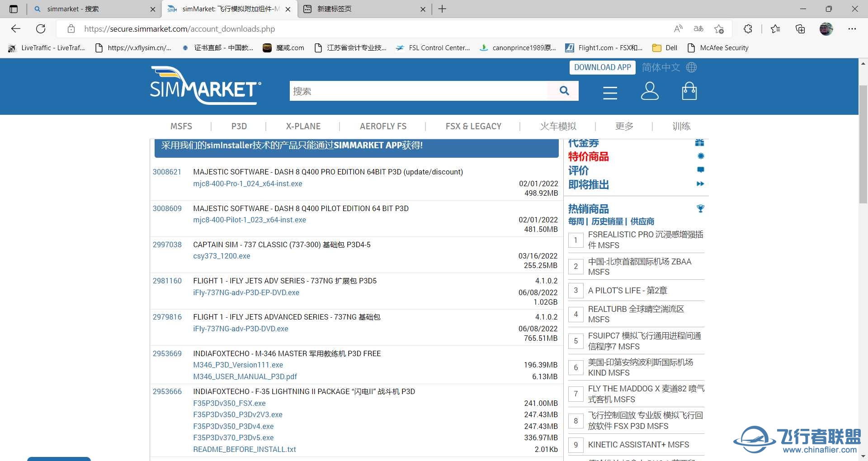The image size is (868, 461).
Task: Click the fast-forward icon beside 即将推出
Action: [x=700, y=184]
